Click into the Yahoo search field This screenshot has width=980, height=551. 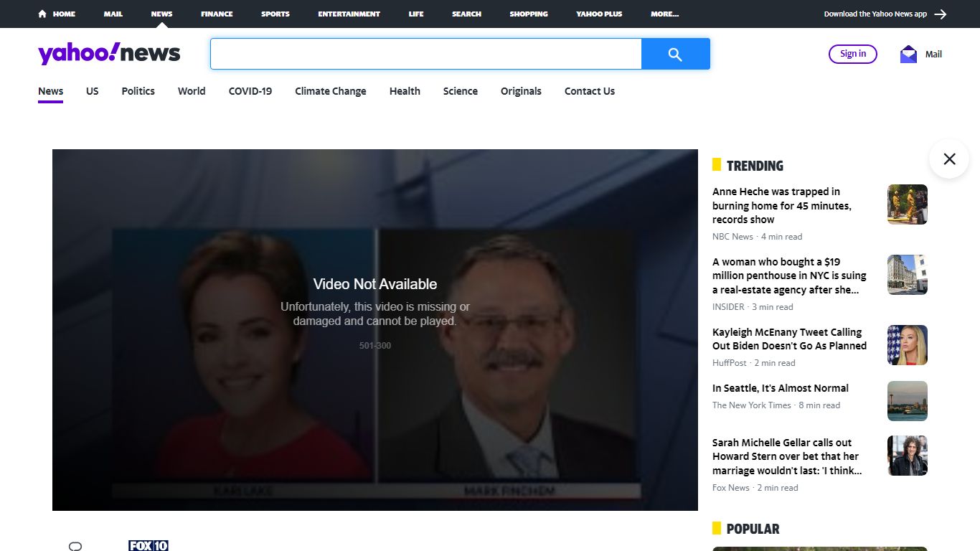[x=425, y=54]
